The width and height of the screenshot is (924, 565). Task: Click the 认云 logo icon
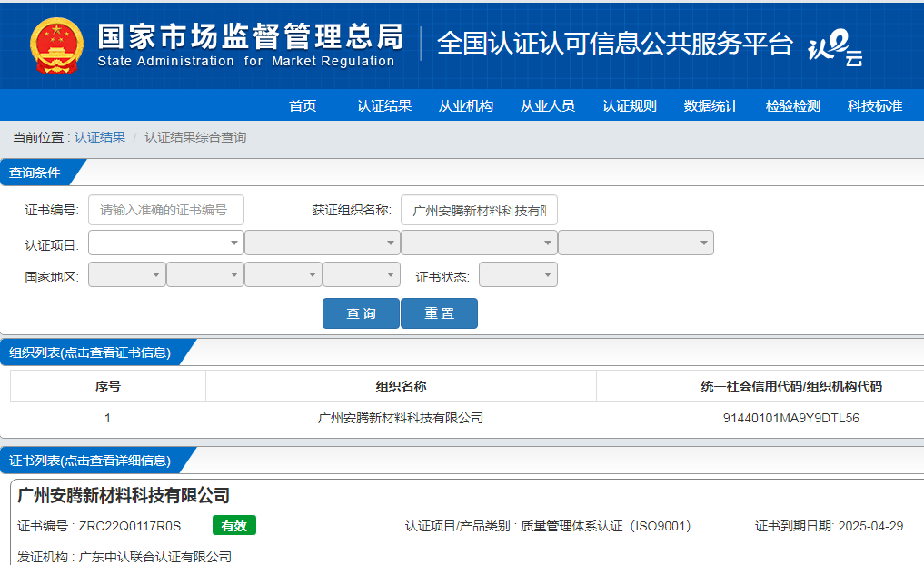click(x=835, y=47)
